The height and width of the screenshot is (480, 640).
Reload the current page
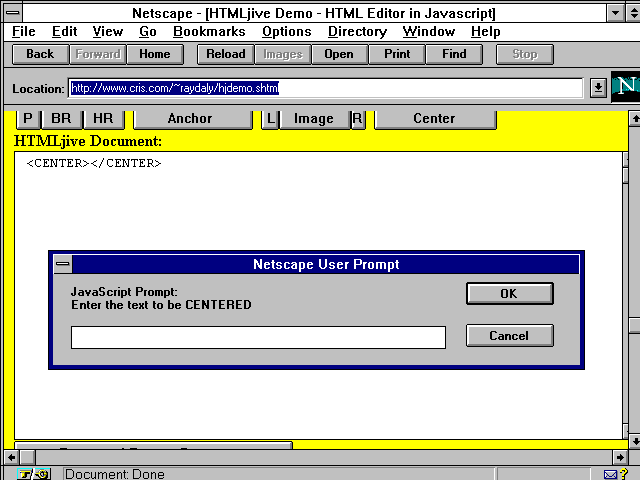point(226,54)
